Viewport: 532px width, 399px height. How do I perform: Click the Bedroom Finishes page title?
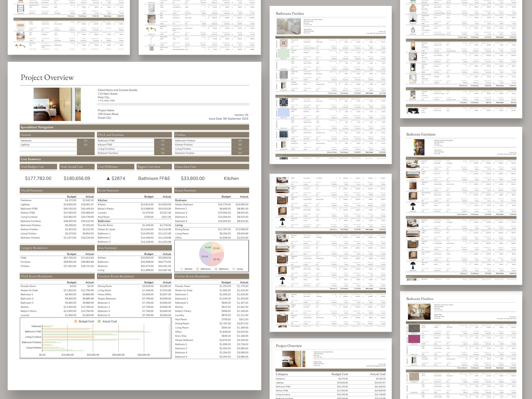point(420,299)
